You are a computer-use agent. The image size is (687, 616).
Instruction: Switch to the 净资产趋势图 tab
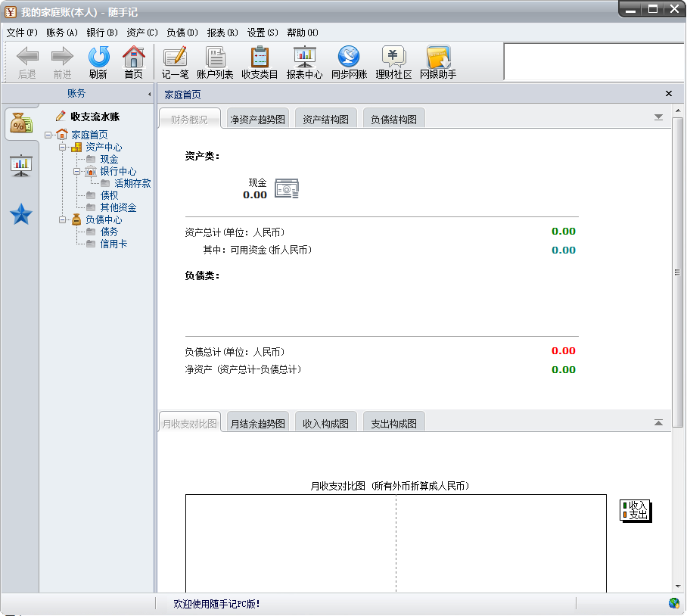coord(257,119)
